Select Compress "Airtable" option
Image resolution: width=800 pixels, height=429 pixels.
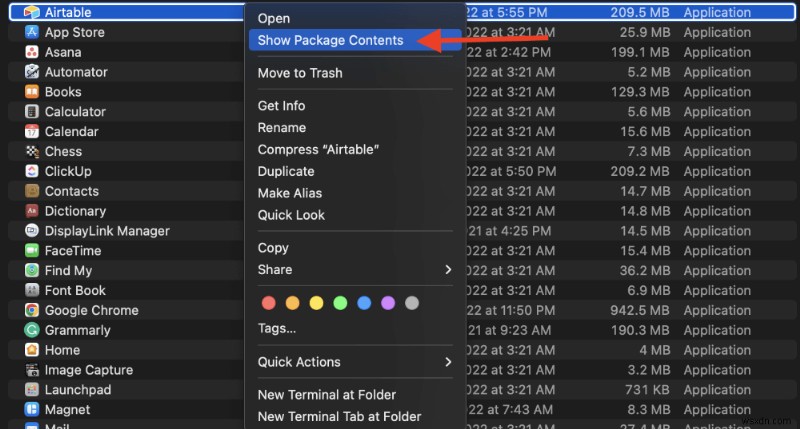point(355,150)
